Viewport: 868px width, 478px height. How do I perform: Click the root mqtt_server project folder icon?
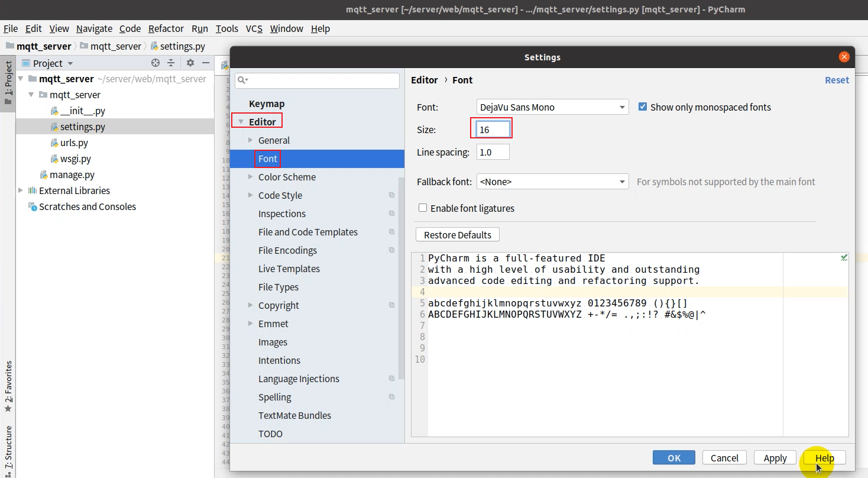click(x=33, y=79)
